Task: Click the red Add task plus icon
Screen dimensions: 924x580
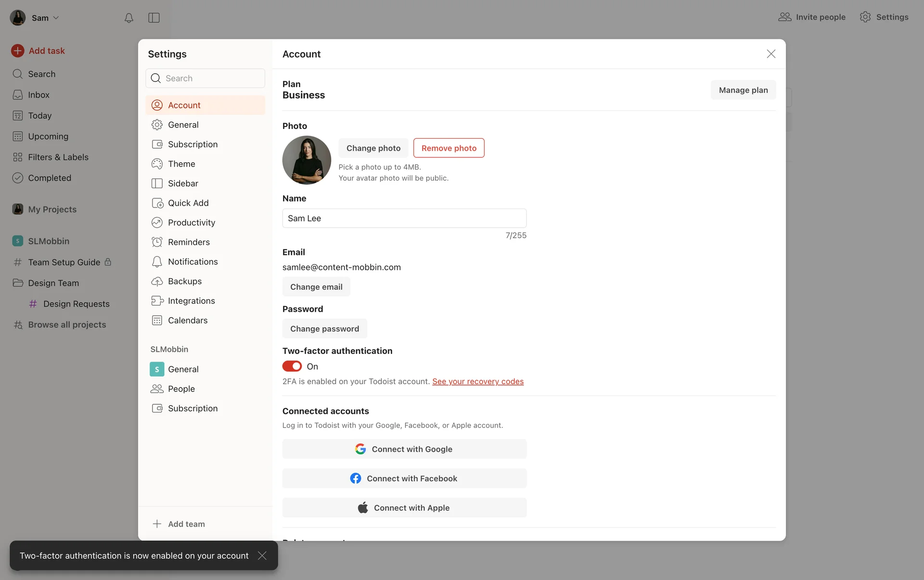Action: 18,51
